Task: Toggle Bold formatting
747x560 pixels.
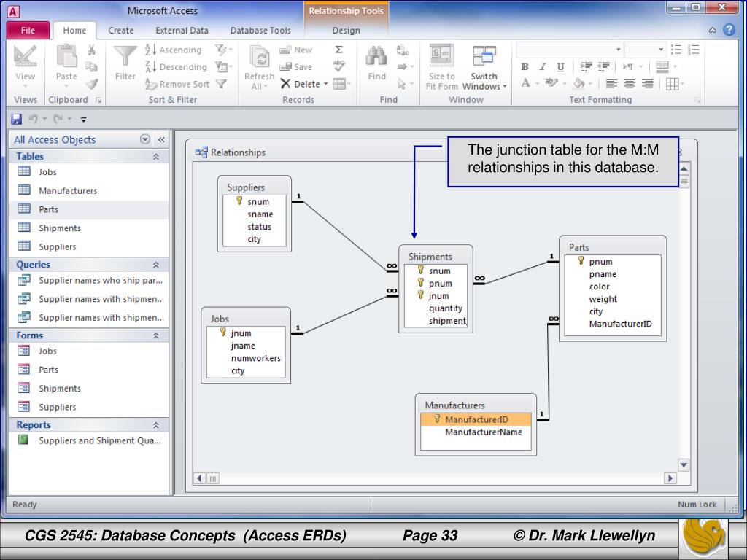Action: [x=525, y=66]
